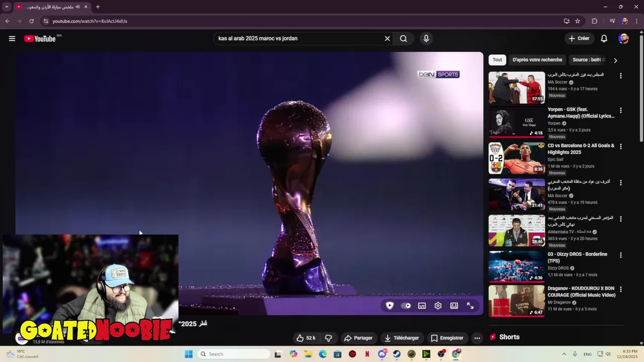Click the Epic Saif channel name
This screenshot has width=644, height=362.
[x=555, y=159]
